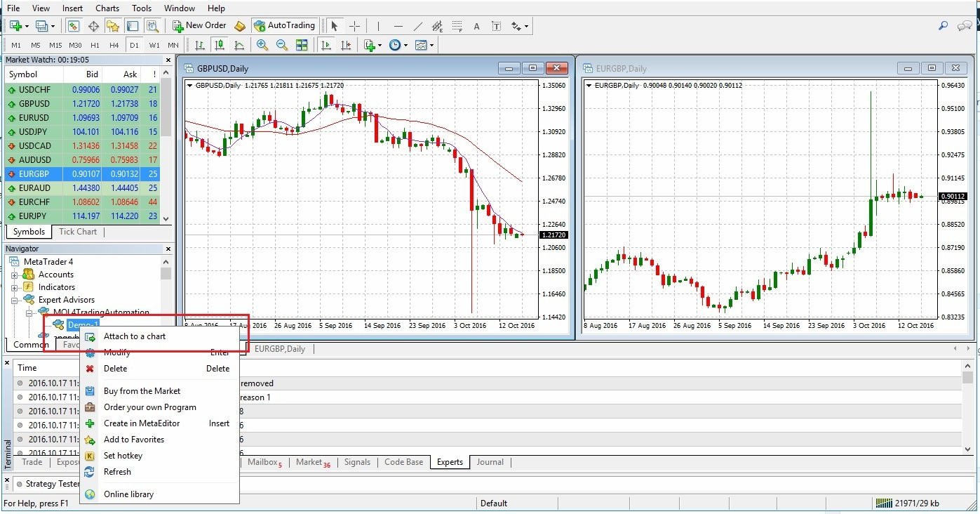Viewport: 980px width, 514px height.
Task: Switch to the Journal tab
Action: [x=490, y=462]
